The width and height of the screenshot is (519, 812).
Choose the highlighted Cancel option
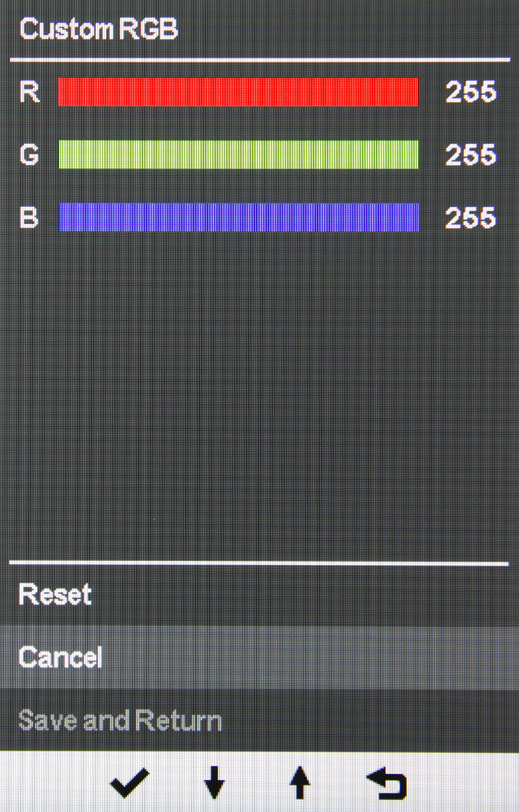(x=60, y=658)
